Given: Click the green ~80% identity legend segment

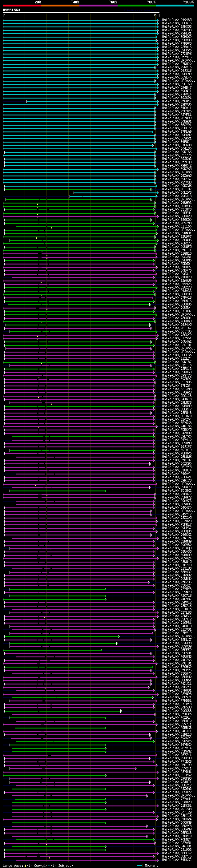Looking at the screenshot, I should pyautogui.click(x=137, y=6).
